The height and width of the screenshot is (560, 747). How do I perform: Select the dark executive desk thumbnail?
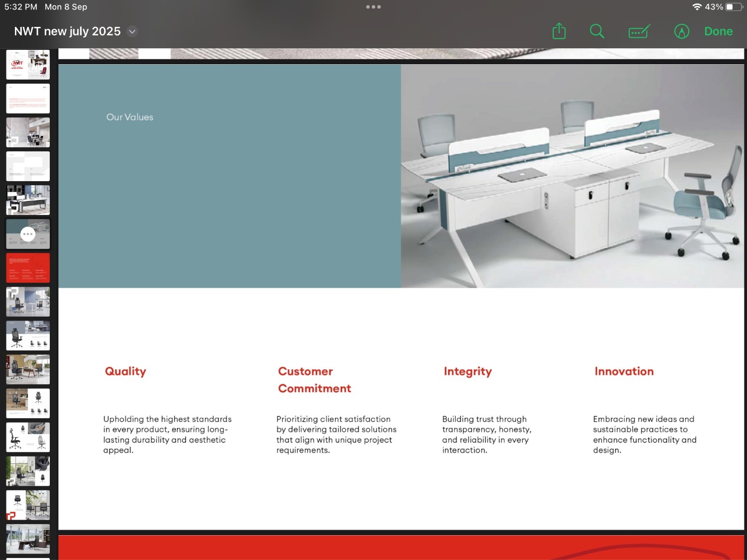28,539
